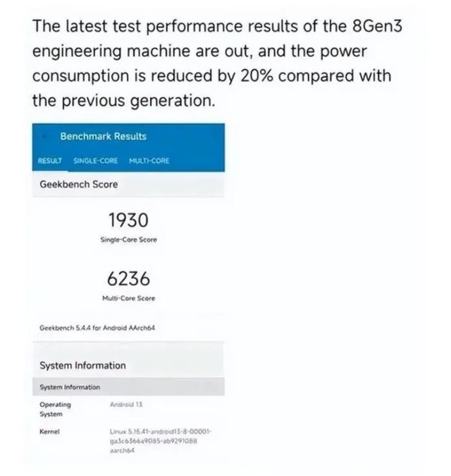Click the 6236 multi-core score value
Viewport: 451px width, 476px height.
point(129,278)
